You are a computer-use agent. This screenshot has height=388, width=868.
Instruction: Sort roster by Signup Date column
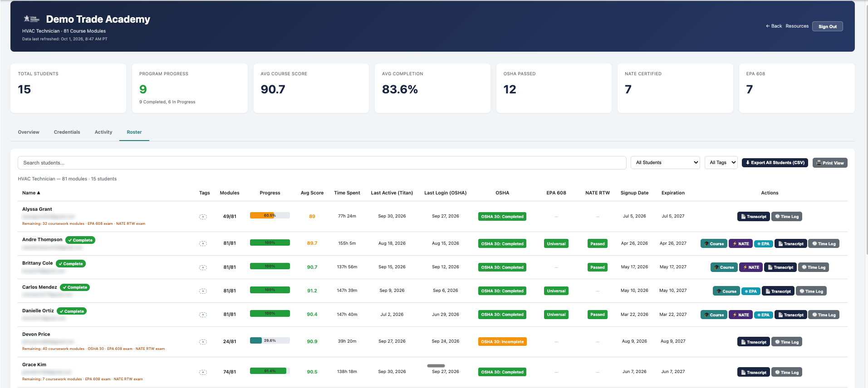(634, 193)
